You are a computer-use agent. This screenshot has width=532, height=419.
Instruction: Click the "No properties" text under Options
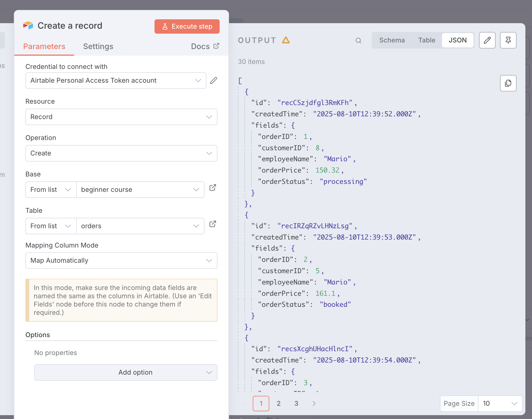[56, 353]
